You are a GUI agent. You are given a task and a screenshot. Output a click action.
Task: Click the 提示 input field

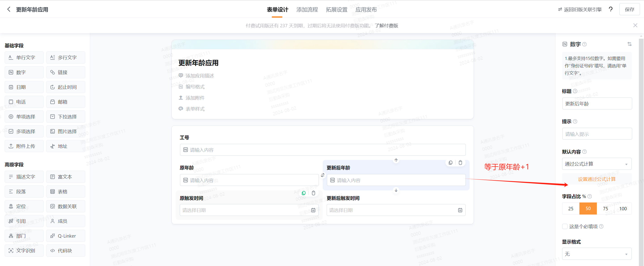[x=597, y=134]
